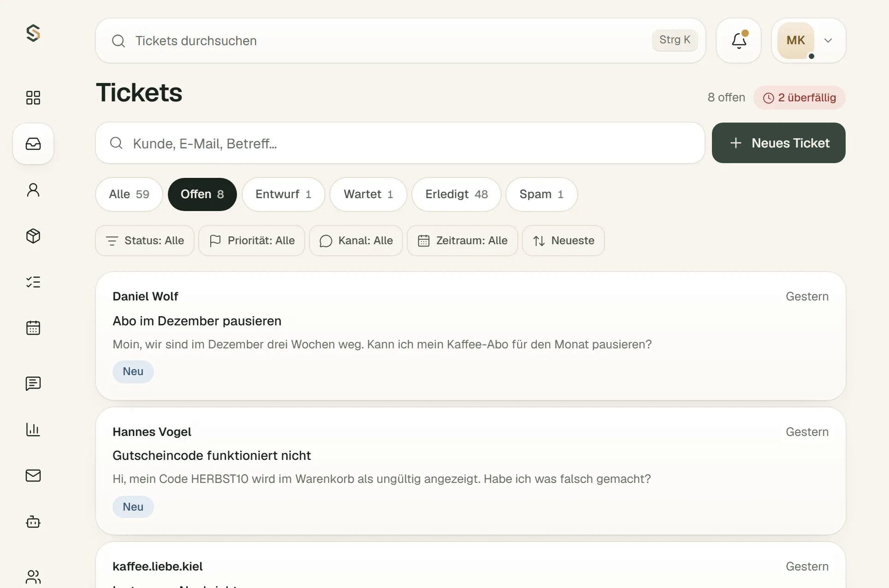Switch to the Spam 1 tab
Viewport: 889px width, 588px height.
coord(542,194)
